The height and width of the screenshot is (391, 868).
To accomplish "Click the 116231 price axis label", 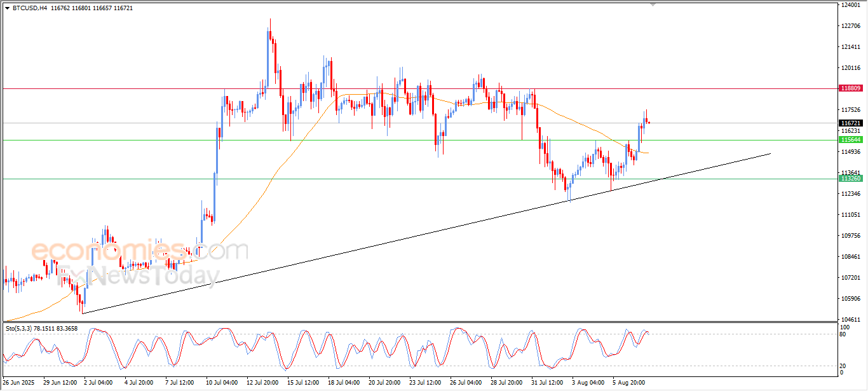I will click(851, 130).
